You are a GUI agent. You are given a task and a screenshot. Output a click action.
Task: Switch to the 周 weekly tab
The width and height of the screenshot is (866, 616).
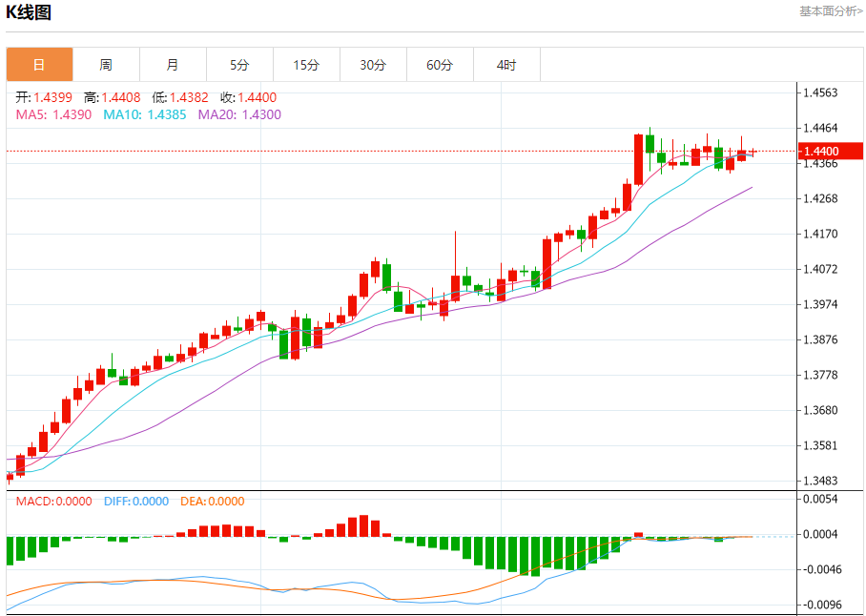[106, 65]
